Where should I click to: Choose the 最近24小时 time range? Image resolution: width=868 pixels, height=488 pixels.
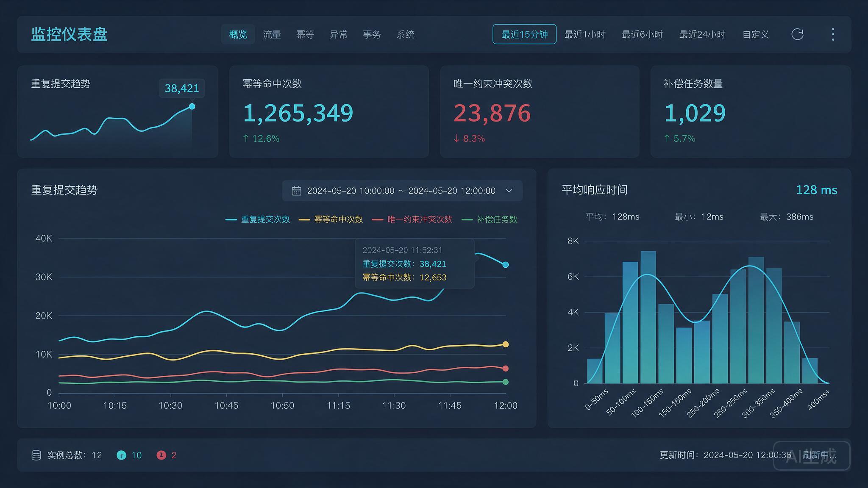pos(702,34)
